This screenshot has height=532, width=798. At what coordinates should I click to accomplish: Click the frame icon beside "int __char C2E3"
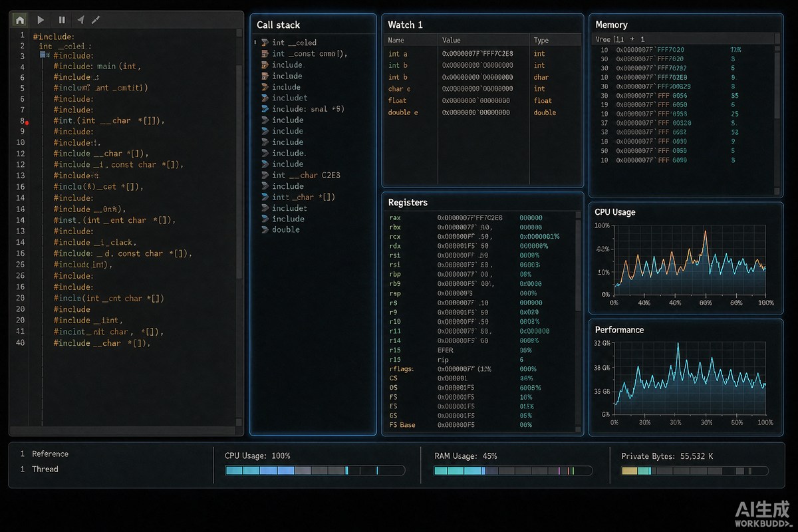[x=265, y=175]
